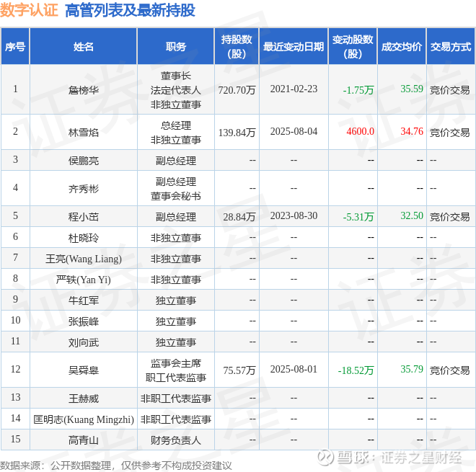Select the name 匡明志(Kuang Mingzhi)
Image resolution: width=476 pixels, height=472 pixels.
pos(84,419)
